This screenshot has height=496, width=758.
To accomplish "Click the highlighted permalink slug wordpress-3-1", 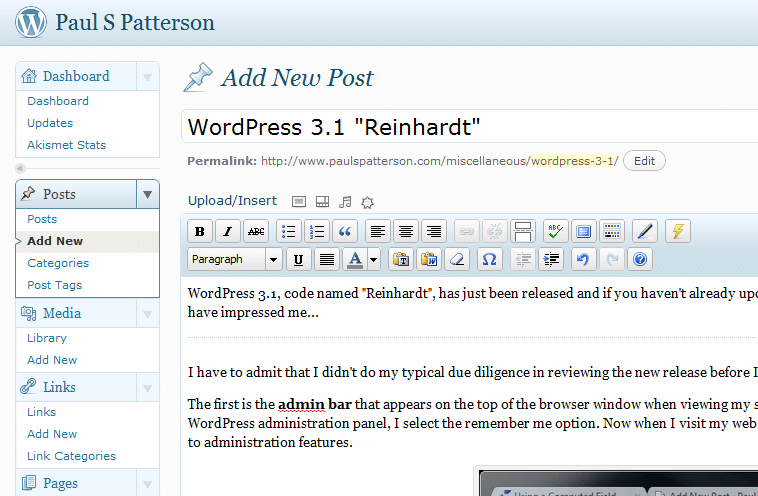I will (573, 161).
